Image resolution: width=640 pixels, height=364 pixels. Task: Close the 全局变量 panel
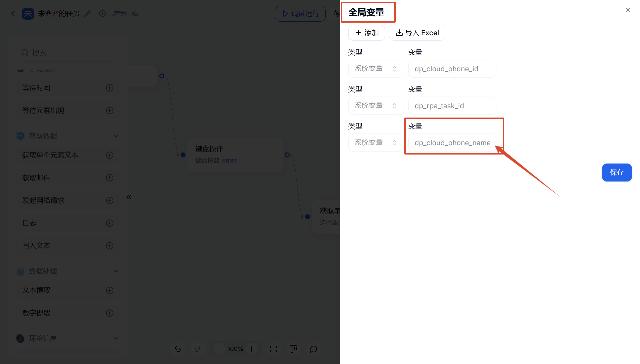pos(628,10)
